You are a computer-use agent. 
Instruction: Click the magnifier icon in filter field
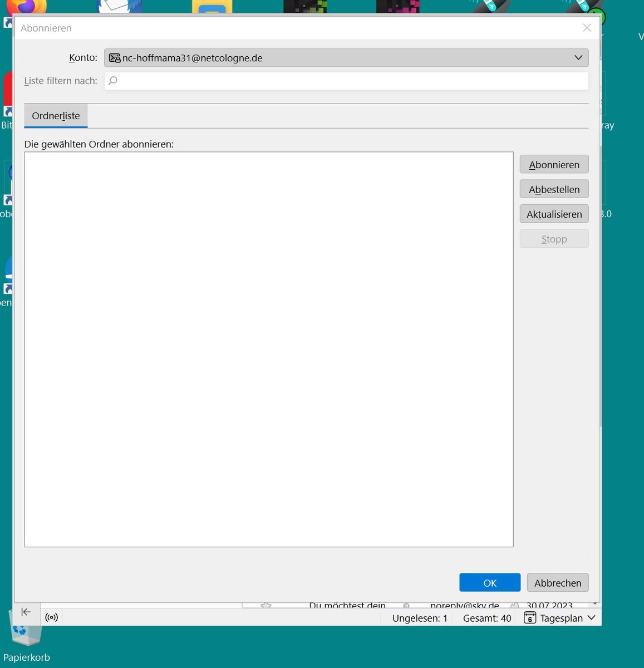tap(113, 81)
